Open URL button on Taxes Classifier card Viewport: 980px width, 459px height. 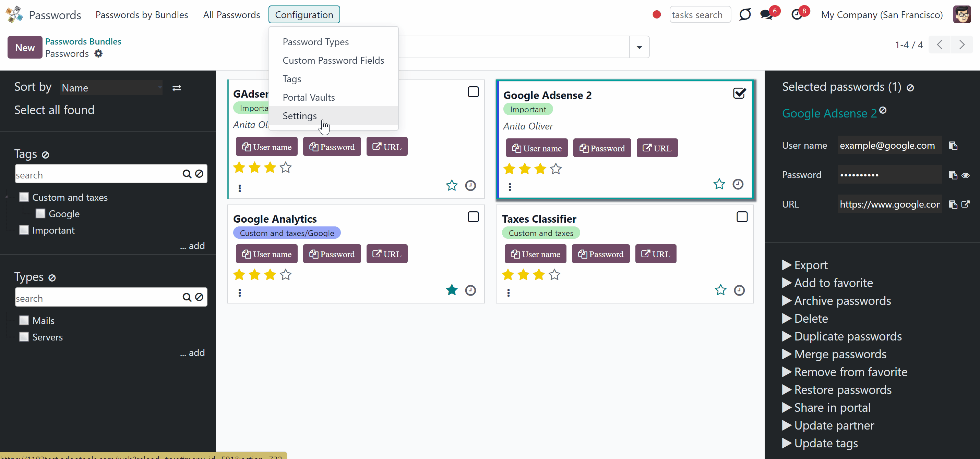click(656, 254)
